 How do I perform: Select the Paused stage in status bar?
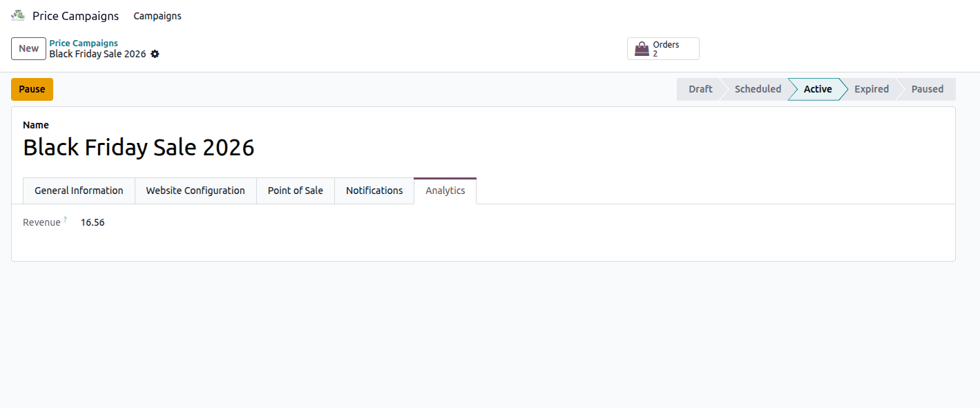pyautogui.click(x=927, y=89)
